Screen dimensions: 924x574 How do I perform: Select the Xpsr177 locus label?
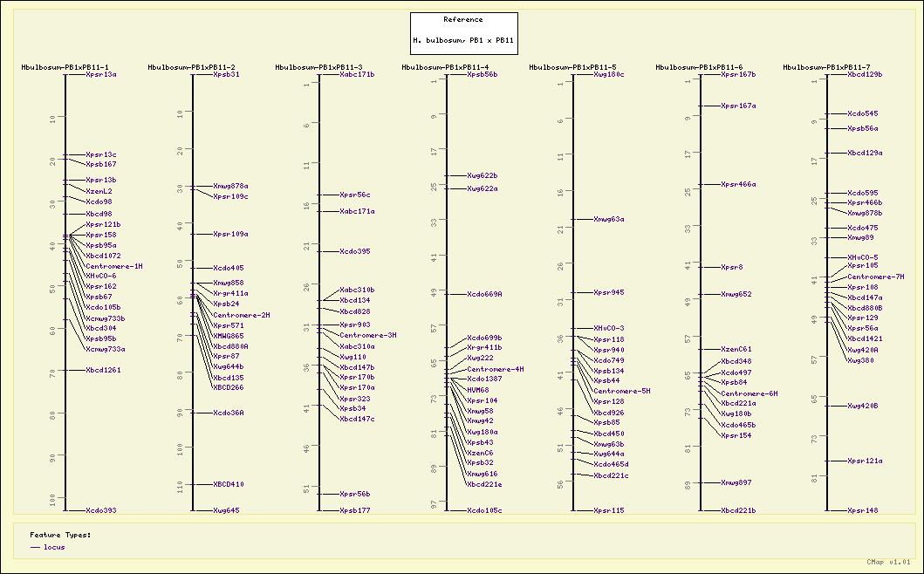(354, 510)
